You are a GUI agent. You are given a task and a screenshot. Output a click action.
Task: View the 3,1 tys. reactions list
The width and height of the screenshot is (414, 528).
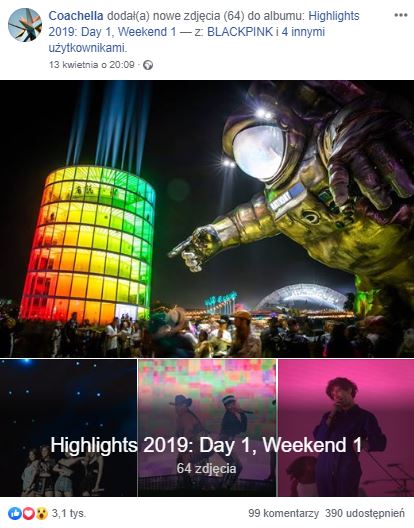[69, 514]
